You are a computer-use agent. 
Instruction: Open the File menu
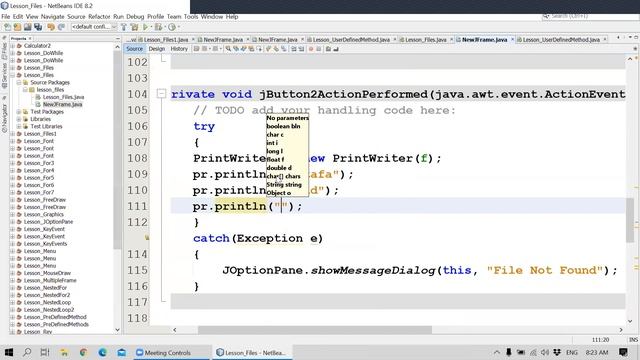pos(5,17)
